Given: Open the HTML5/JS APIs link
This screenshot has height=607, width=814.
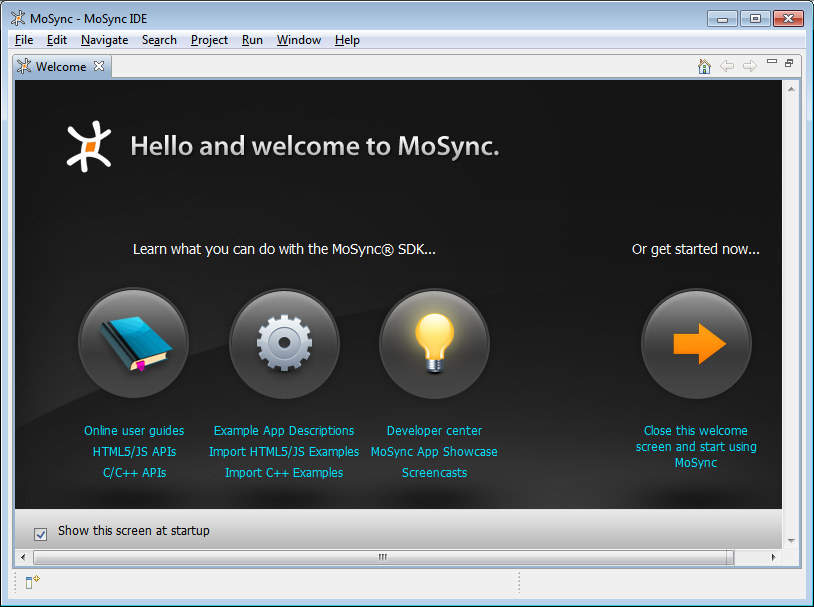Looking at the screenshot, I should (x=134, y=452).
